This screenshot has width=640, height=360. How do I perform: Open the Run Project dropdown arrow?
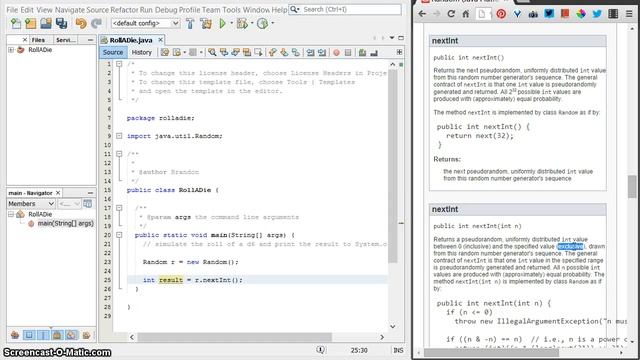231,23
